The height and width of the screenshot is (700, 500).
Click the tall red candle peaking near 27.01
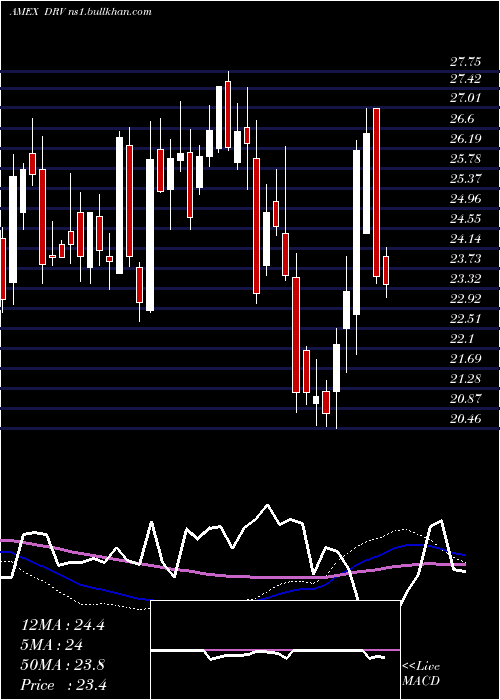[377, 192]
